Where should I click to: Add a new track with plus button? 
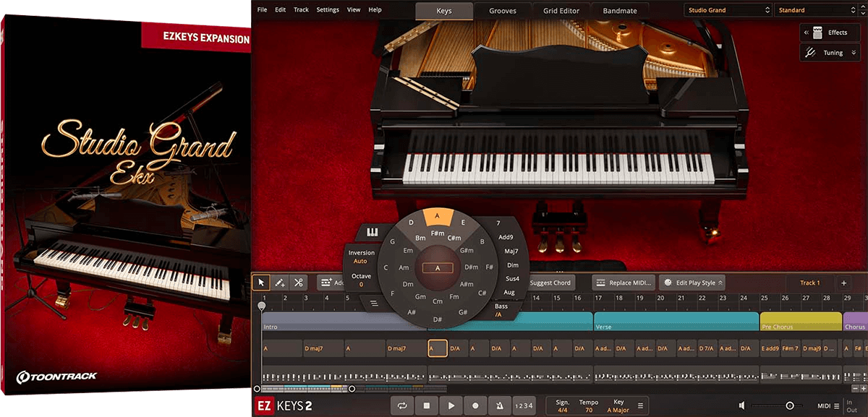click(843, 283)
